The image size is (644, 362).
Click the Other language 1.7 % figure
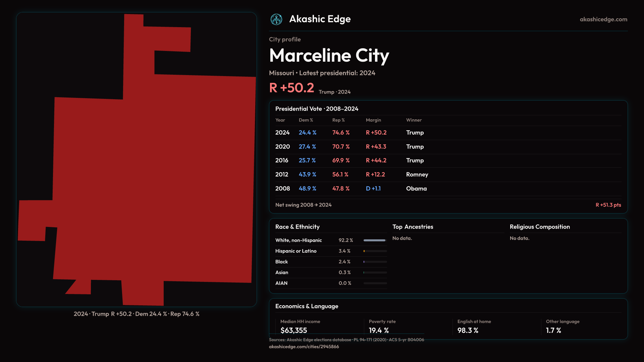pos(553,330)
